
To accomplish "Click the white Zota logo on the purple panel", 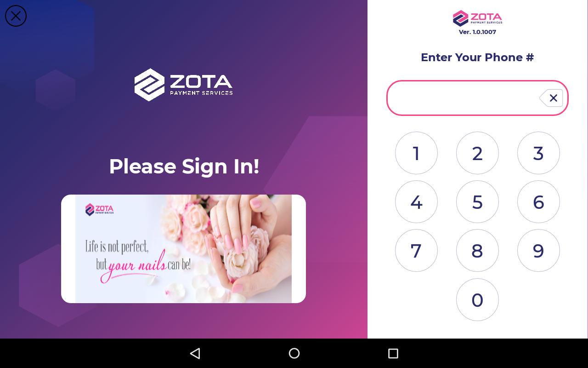I will (183, 85).
